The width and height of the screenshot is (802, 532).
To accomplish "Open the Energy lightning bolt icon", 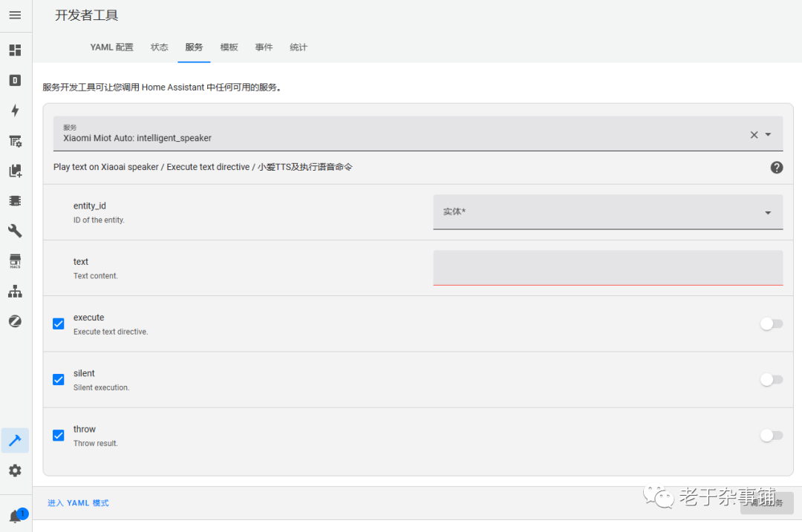I will [15, 111].
